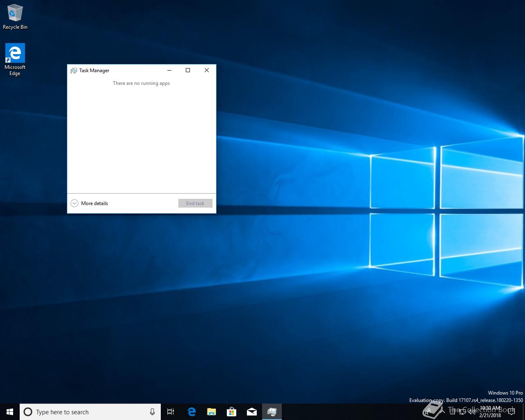The height and width of the screenshot is (420, 525).
Task: Open the Action Center notifications
Action: 511,412
